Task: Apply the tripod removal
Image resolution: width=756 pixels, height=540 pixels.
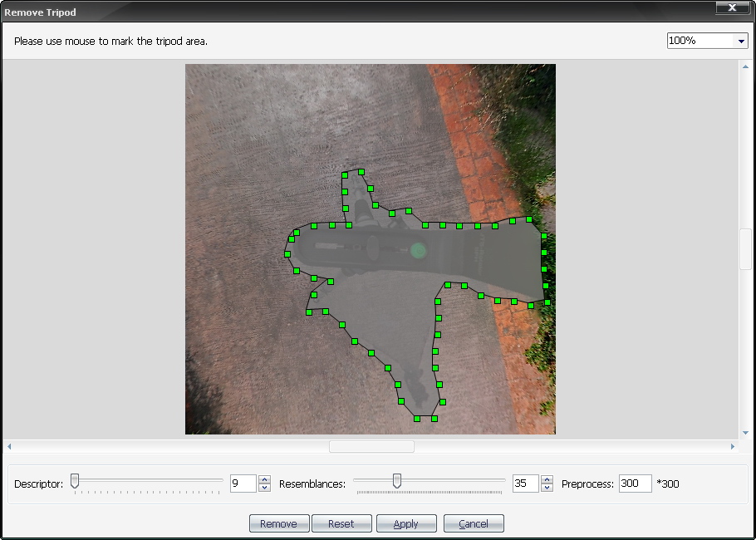Action: tap(406, 523)
